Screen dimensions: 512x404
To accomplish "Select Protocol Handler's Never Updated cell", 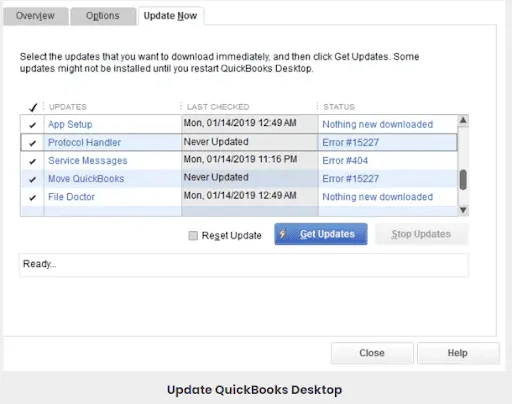I will 250,142.
